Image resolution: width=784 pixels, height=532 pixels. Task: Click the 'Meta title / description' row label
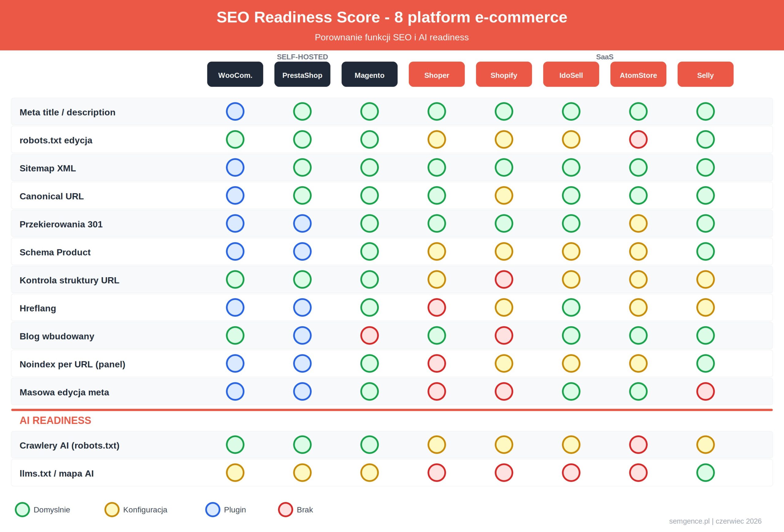pos(67,112)
